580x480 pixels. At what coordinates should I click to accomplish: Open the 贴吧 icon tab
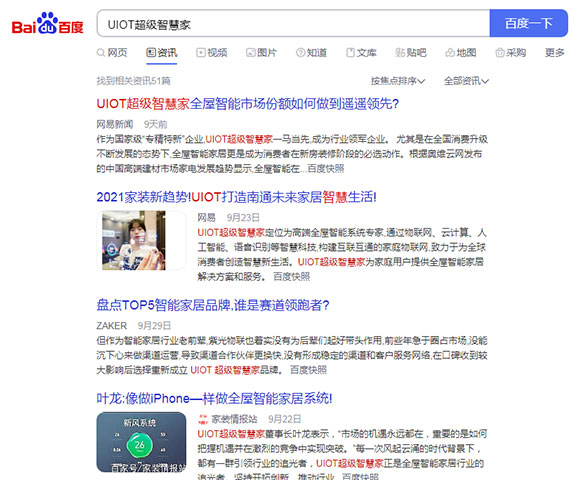(x=411, y=53)
